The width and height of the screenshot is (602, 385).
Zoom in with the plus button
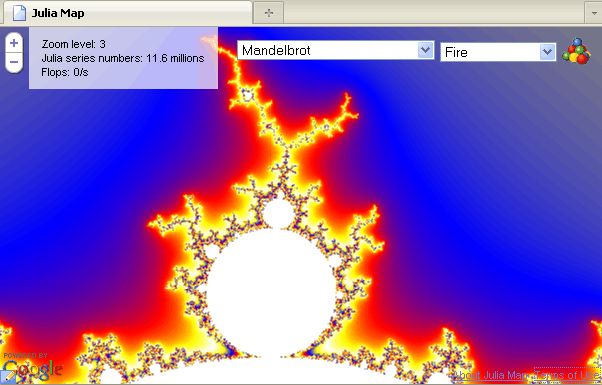[14, 43]
